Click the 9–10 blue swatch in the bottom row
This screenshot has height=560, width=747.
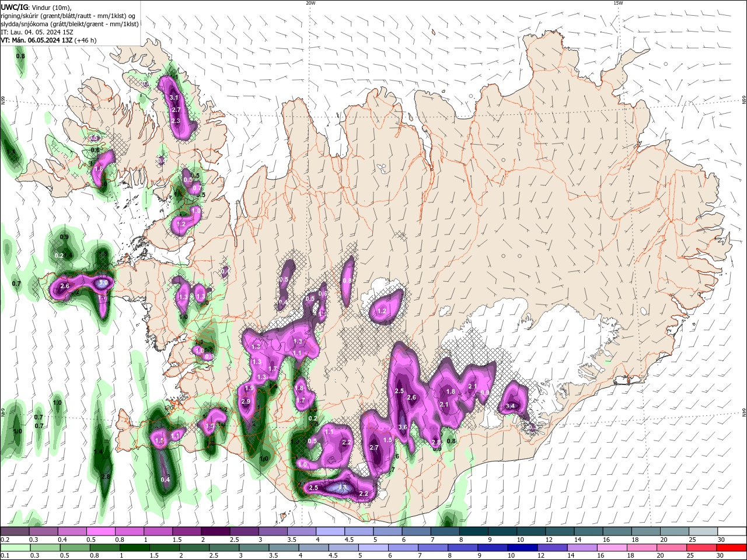493,548
